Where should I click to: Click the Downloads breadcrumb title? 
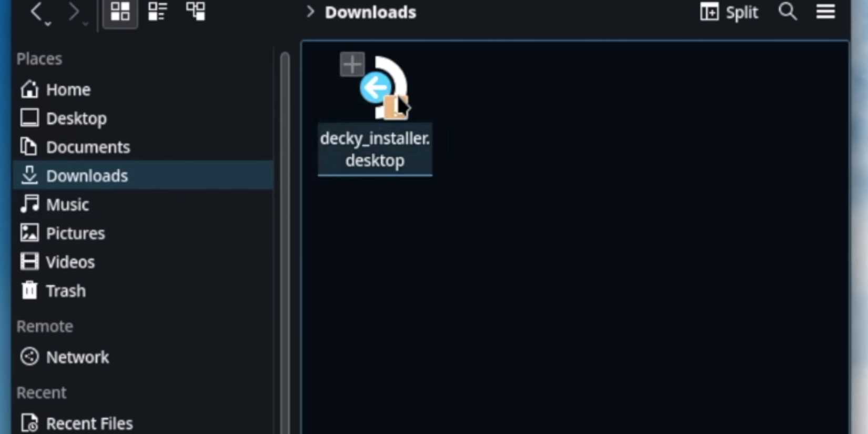click(x=370, y=12)
